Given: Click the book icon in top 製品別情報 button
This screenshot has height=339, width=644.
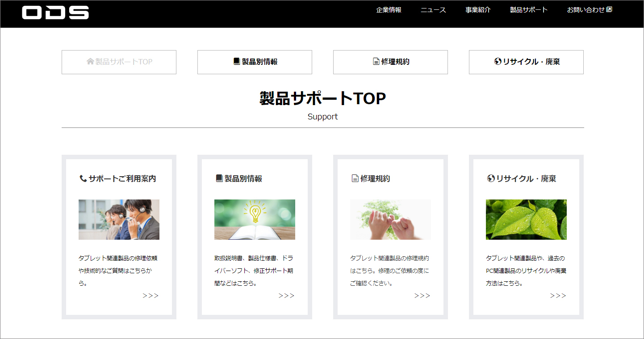Looking at the screenshot, I should [237, 62].
